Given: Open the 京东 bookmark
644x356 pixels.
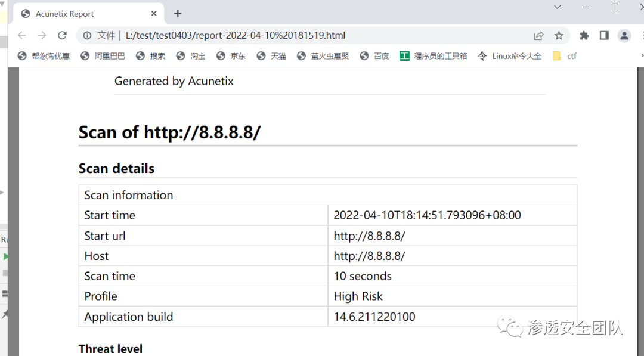Looking at the screenshot, I should [231, 56].
